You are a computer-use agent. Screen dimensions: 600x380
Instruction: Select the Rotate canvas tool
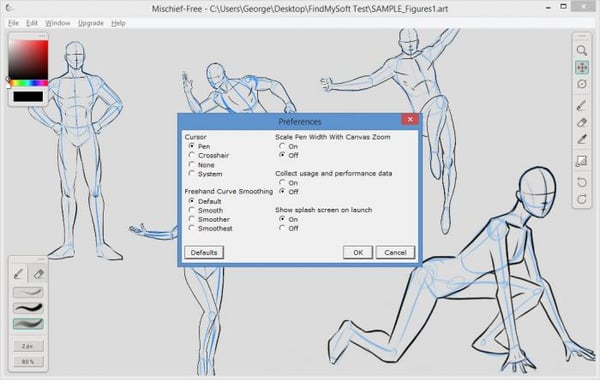(582, 84)
